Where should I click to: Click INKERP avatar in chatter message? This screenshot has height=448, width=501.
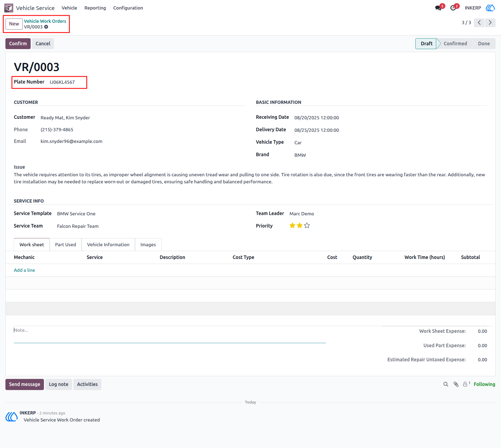pos(12,417)
